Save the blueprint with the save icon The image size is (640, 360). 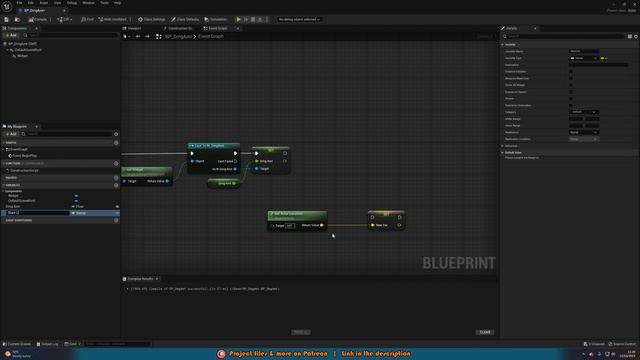pos(6,19)
